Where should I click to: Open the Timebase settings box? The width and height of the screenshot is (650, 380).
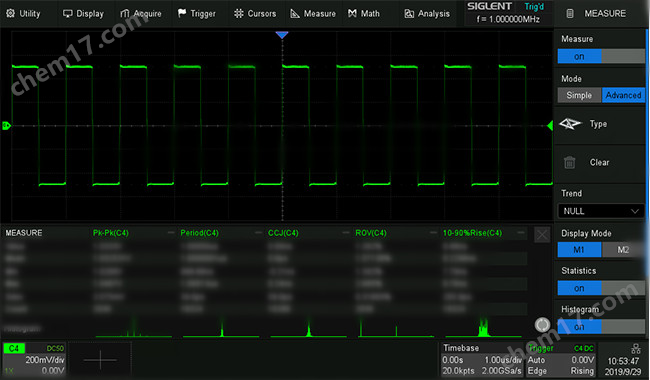click(x=482, y=359)
